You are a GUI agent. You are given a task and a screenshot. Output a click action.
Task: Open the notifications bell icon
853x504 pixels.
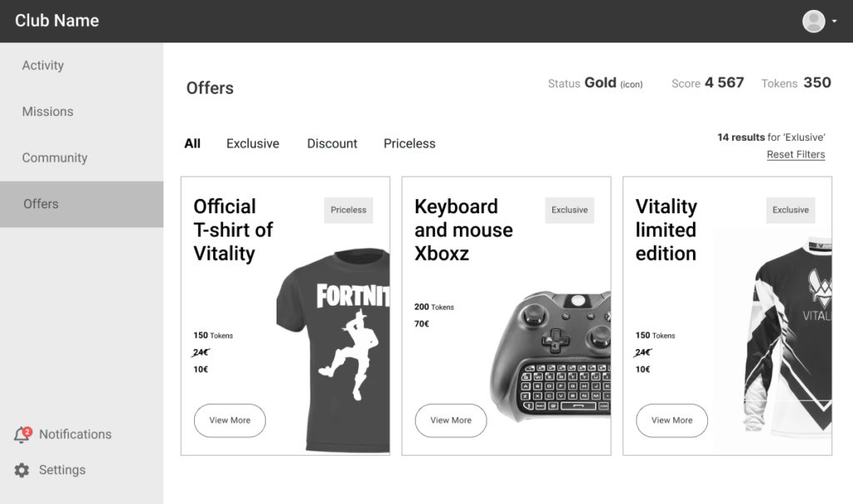[x=22, y=434]
